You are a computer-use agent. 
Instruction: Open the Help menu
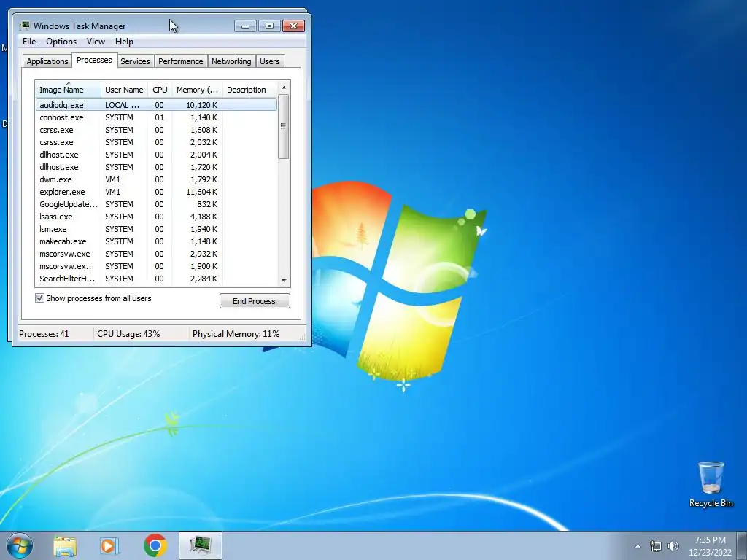click(x=124, y=42)
